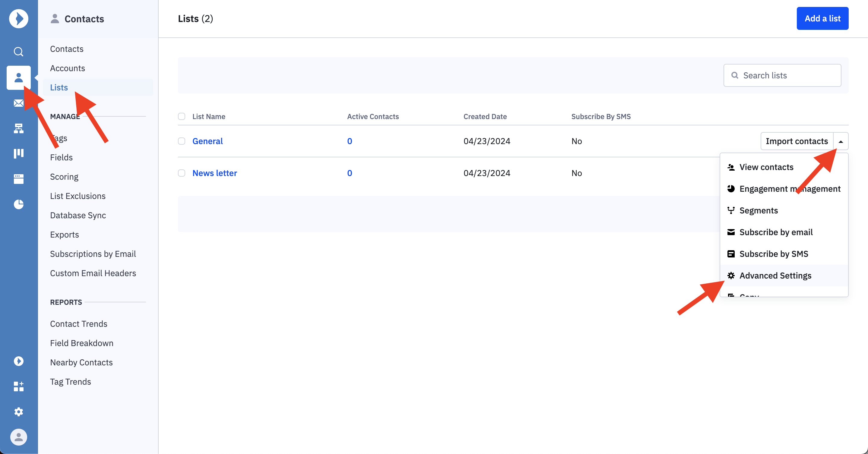This screenshot has height=454, width=868.
Task: Collapse the Import contacts dropdown arrow
Action: point(841,141)
